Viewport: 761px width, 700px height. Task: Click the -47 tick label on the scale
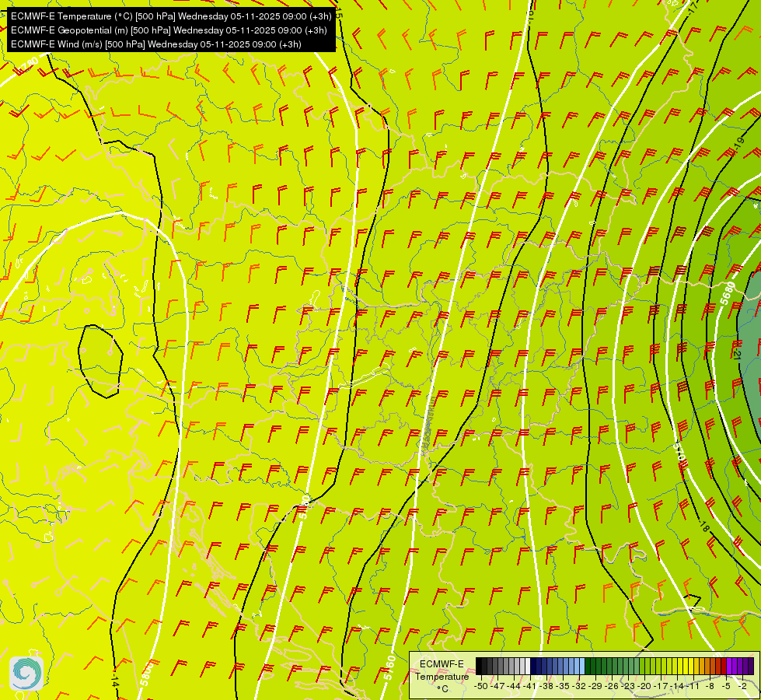[497, 686]
